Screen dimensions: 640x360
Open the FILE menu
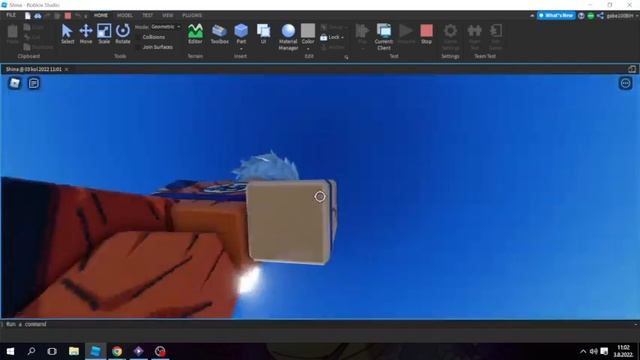(x=11, y=15)
